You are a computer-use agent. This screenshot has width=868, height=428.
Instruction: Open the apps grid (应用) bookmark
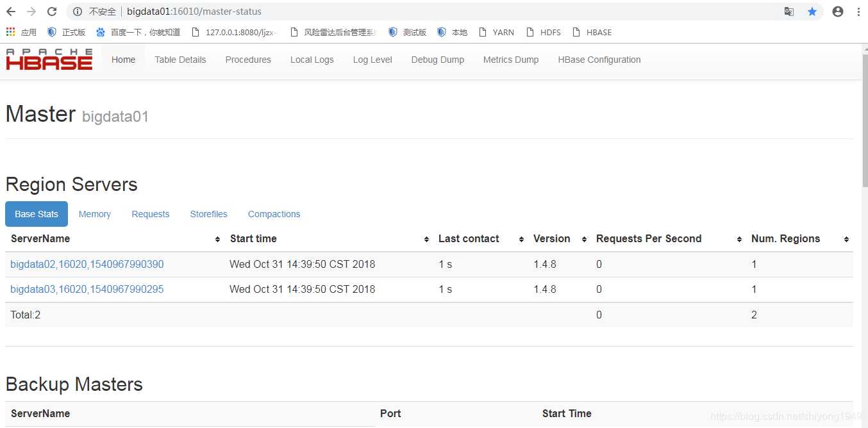21,32
